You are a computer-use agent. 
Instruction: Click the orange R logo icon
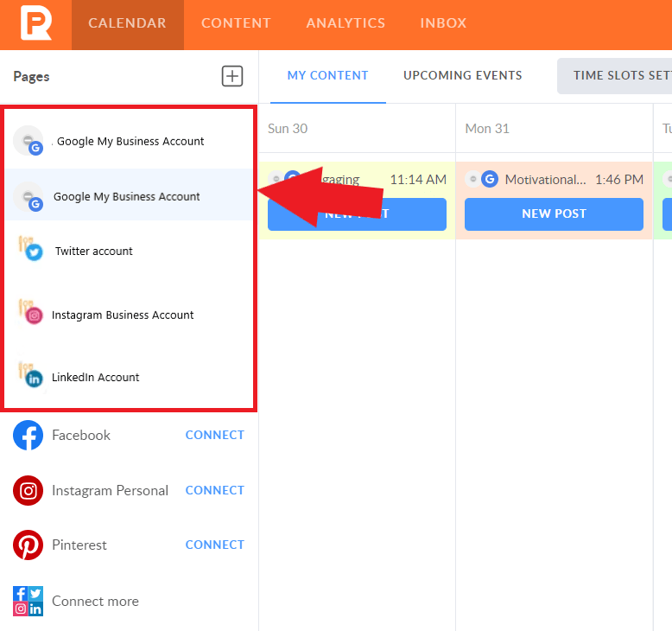(x=36, y=24)
